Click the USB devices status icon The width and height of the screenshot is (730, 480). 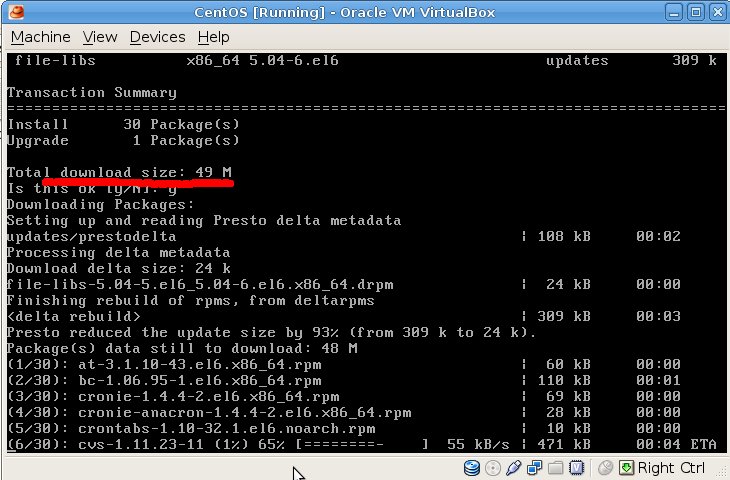point(513,467)
